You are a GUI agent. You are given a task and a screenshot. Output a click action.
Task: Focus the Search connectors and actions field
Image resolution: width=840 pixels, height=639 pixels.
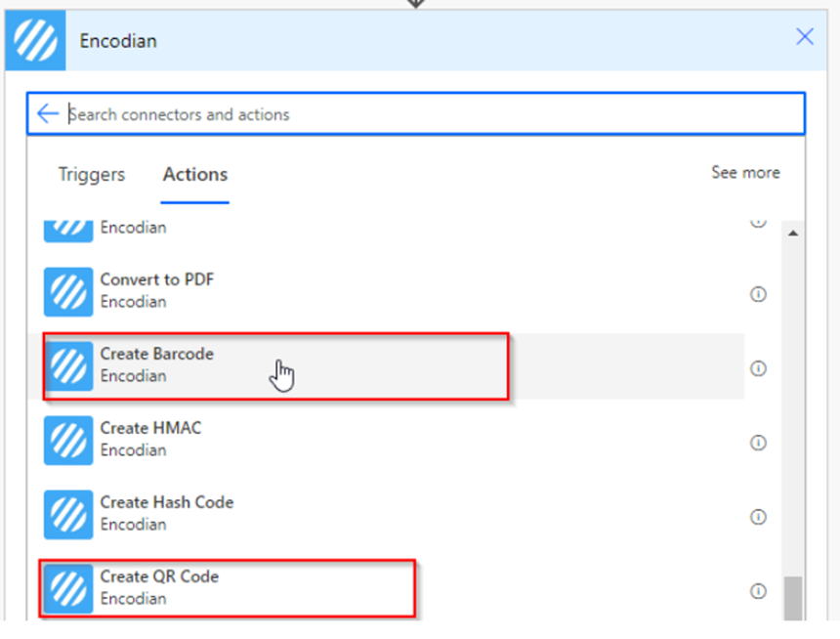(430, 114)
